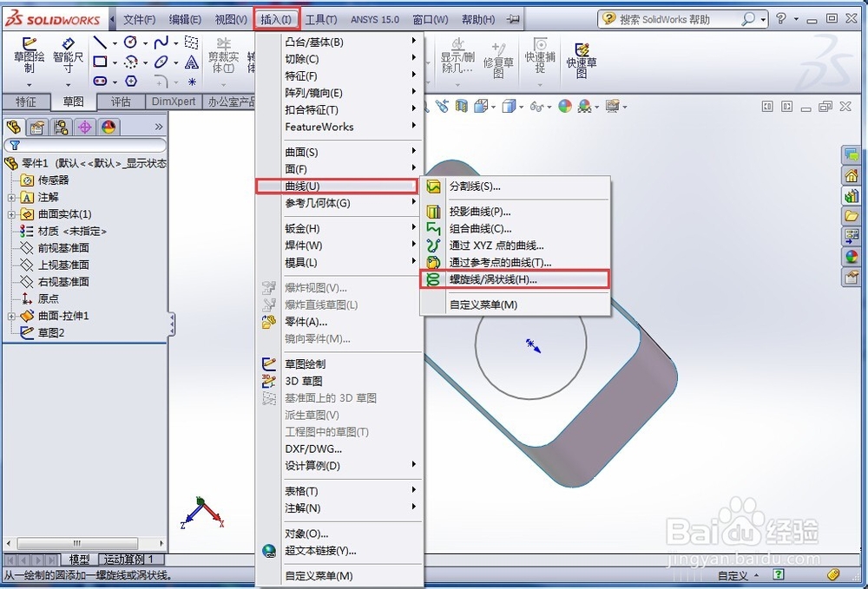Click the 通过XYZ点的曲线 icon
868x589 pixels.
433,245
